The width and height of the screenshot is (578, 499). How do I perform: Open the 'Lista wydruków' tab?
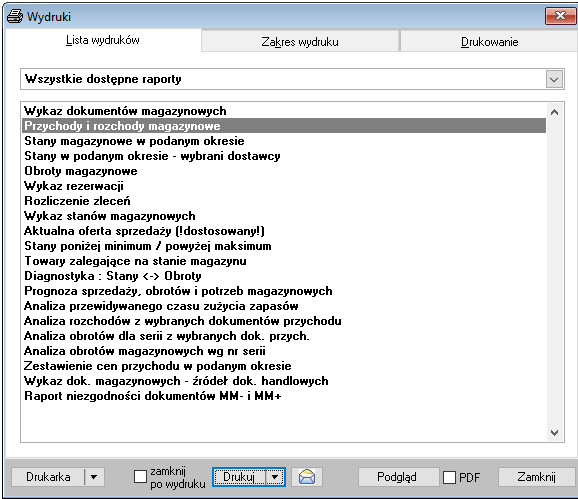[103, 40]
